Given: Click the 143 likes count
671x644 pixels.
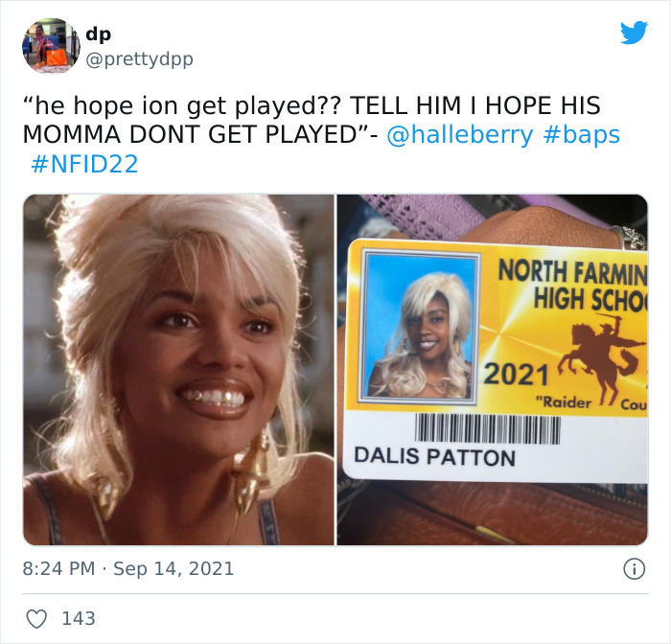Looking at the screenshot, I should [x=79, y=619].
